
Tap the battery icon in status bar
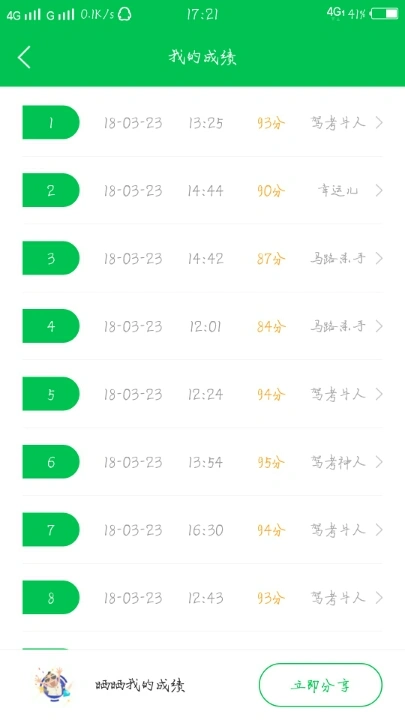[385, 14]
